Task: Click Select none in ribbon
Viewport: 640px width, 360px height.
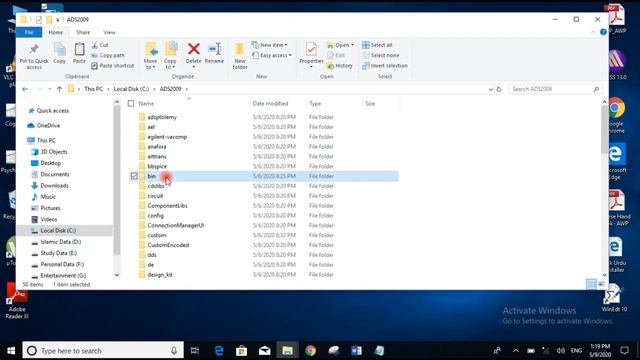Action: pyautogui.click(x=380, y=55)
